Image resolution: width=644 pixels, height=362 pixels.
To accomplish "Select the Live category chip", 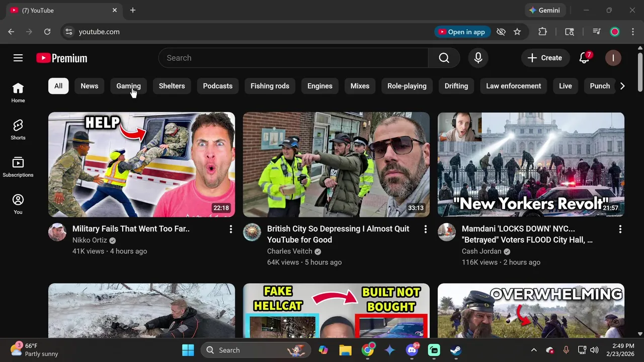I will [x=566, y=86].
